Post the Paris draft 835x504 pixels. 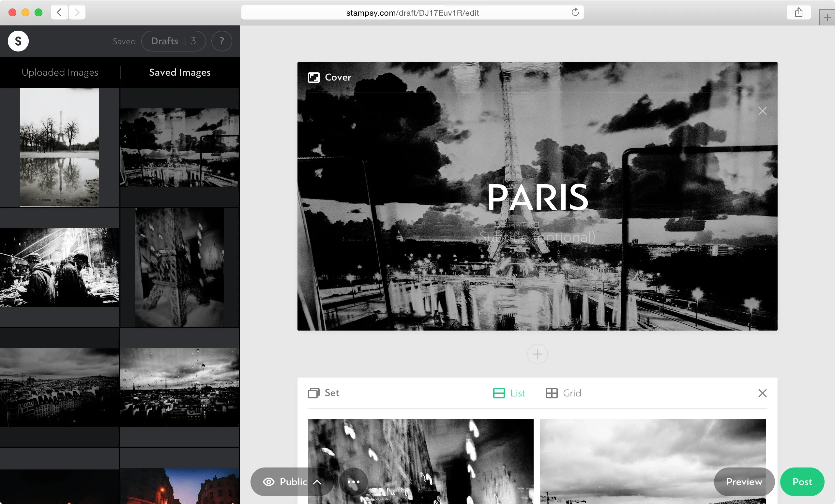coord(802,482)
